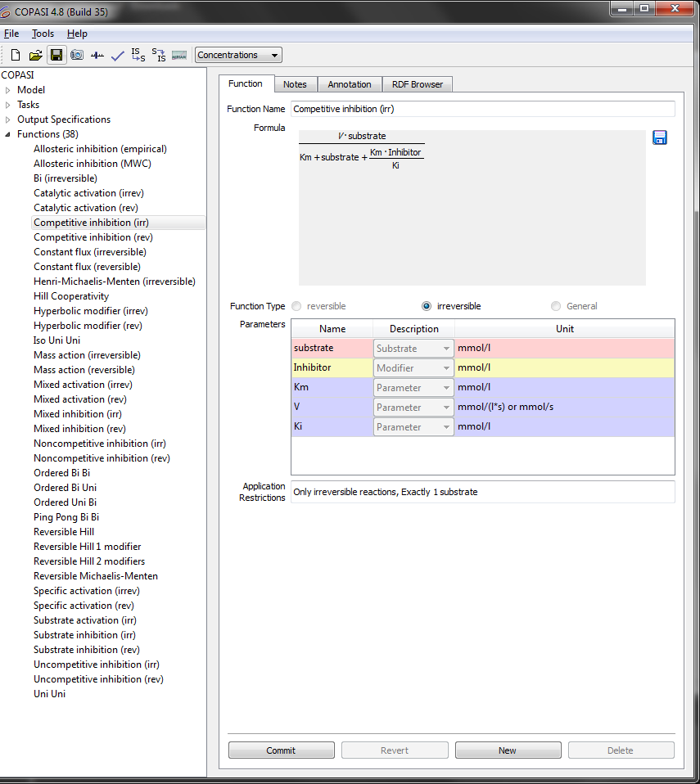
Task: Select the irreversible radio button
Action: click(427, 306)
